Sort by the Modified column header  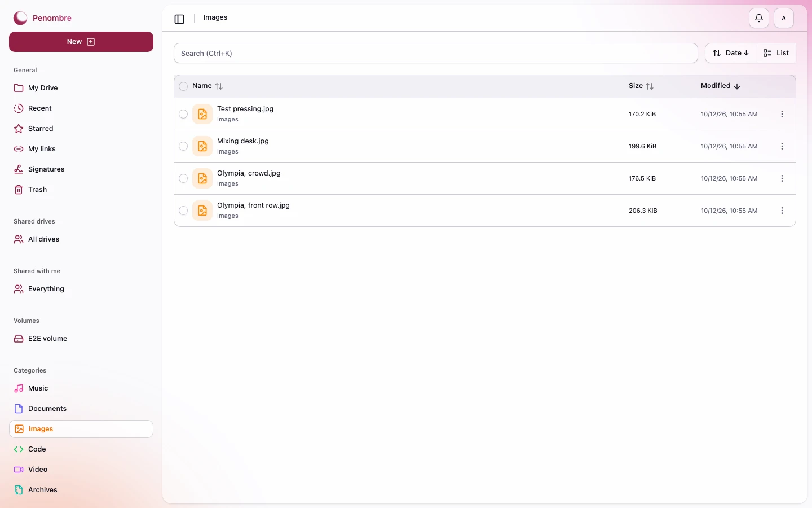(x=721, y=86)
